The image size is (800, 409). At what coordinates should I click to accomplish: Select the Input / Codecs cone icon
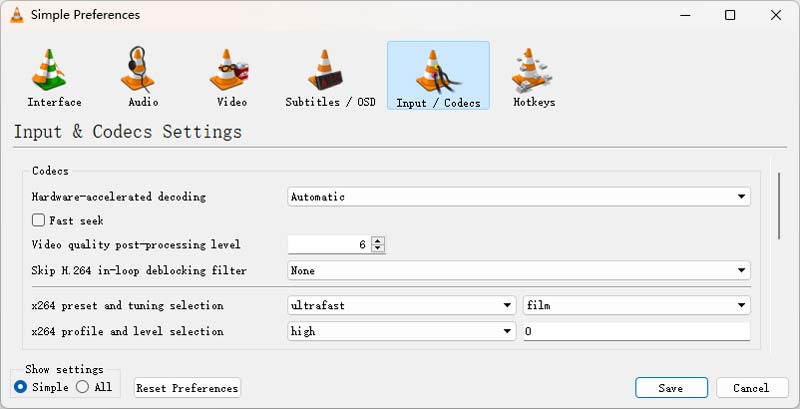click(438, 71)
